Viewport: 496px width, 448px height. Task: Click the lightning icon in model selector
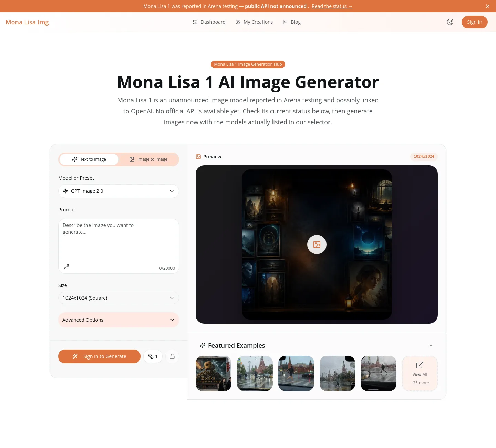65,191
